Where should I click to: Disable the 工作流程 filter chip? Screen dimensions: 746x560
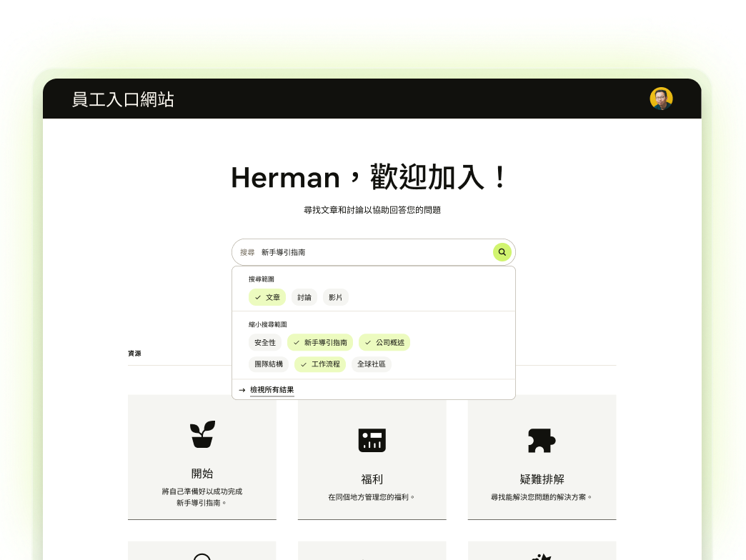coord(319,364)
